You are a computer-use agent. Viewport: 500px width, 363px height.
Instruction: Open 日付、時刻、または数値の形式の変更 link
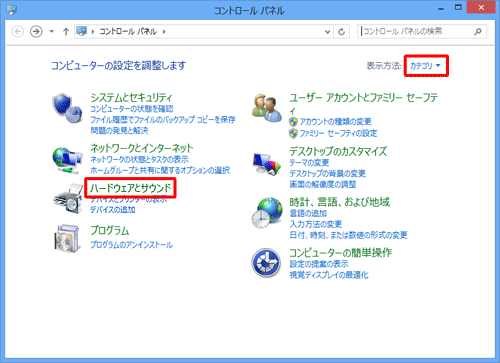(348, 235)
